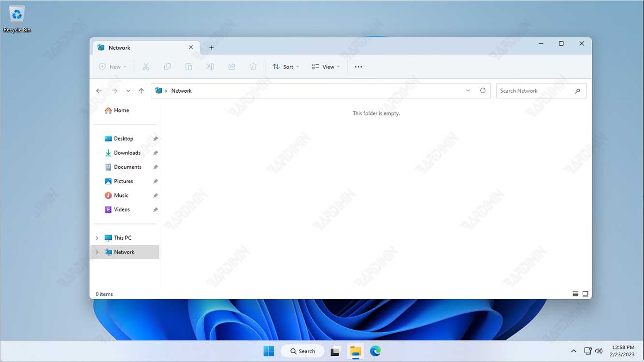The image size is (644, 362).
Task: Open recent locations dropdown chevron
Action: tap(128, 91)
